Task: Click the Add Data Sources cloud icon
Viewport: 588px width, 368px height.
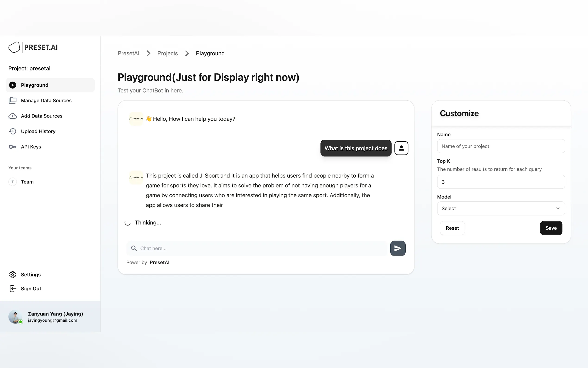Action: 13,116
